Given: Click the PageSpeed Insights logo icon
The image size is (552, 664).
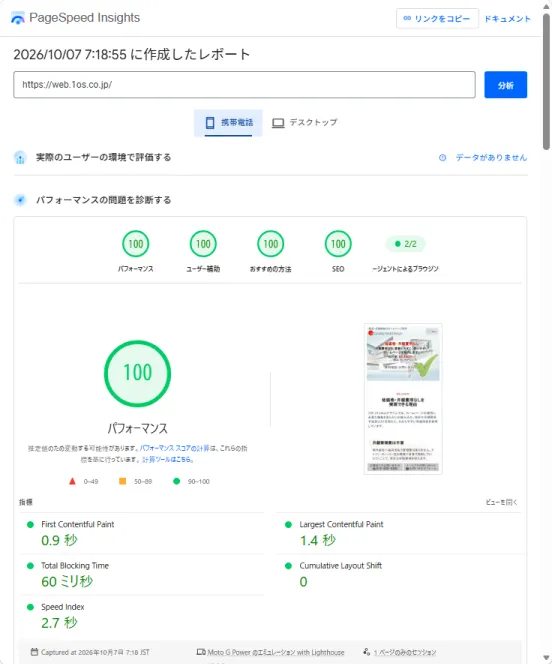Looking at the screenshot, I should pos(18,18).
